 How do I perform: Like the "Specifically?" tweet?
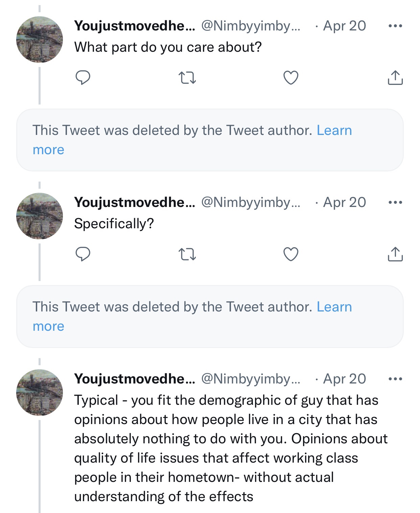click(x=291, y=254)
